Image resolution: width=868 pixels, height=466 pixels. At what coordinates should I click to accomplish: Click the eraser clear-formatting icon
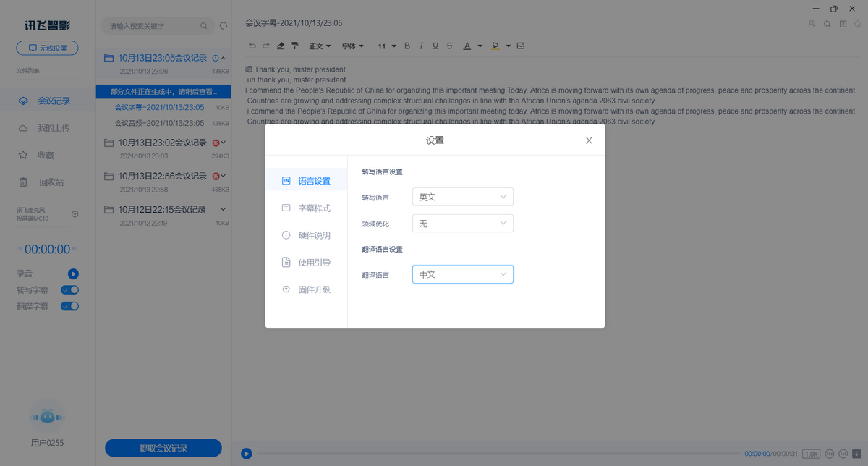(281, 46)
